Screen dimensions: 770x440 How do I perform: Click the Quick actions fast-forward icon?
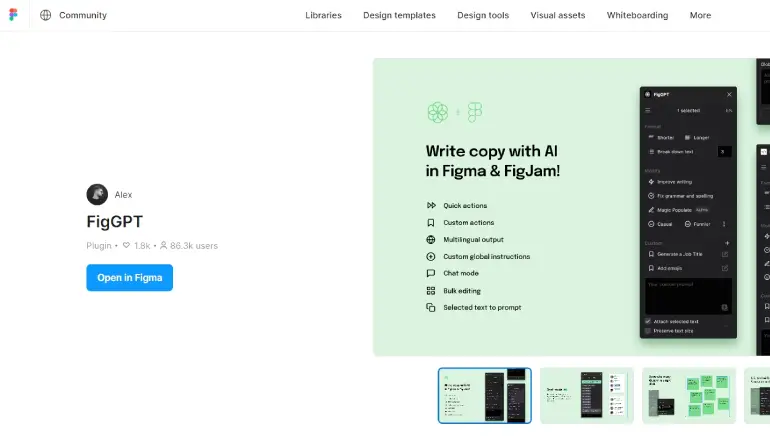tap(431, 205)
